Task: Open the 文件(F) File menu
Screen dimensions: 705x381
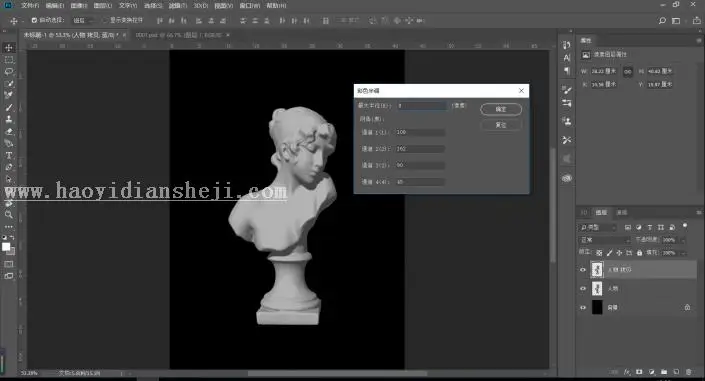Action: pyautogui.click(x=30, y=5)
